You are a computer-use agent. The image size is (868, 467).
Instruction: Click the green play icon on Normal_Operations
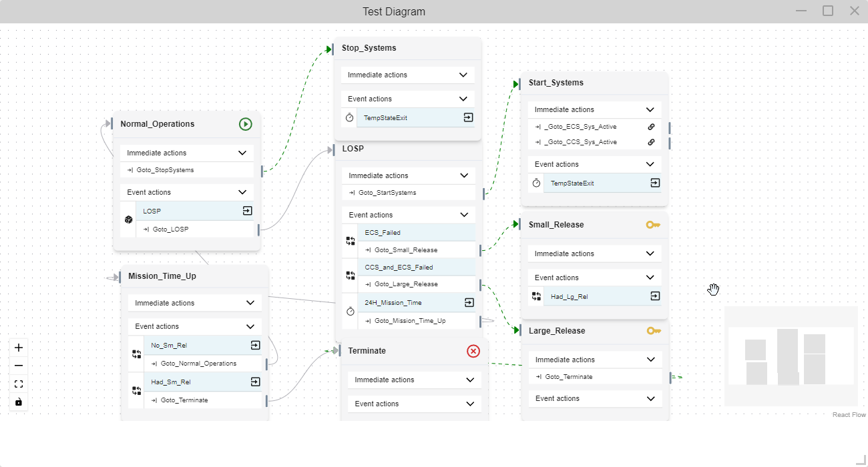246,124
